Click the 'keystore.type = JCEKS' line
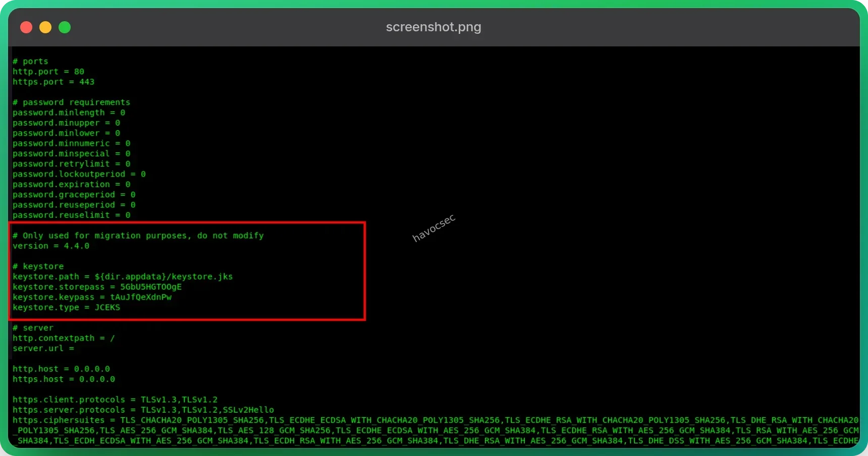 tap(66, 308)
